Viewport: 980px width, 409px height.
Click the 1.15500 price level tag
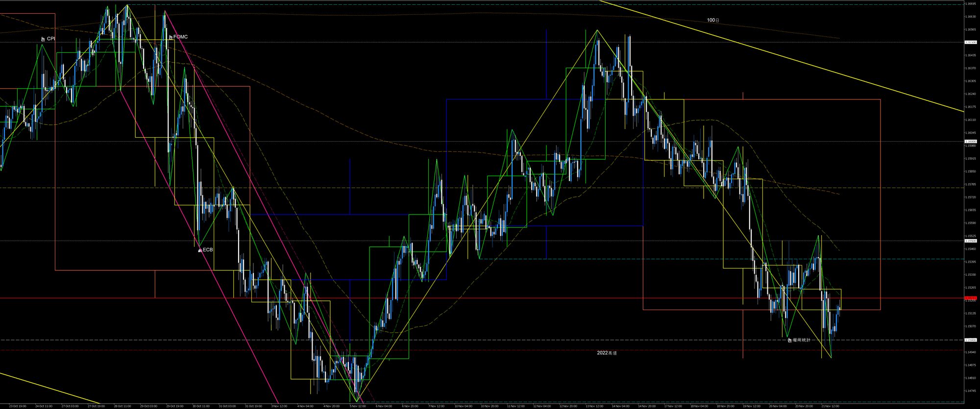point(970,241)
